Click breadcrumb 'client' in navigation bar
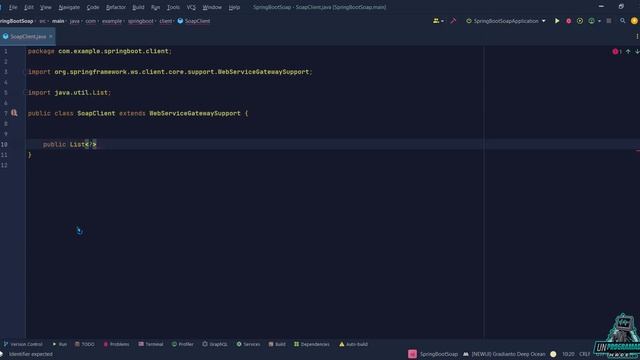Image resolution: width=640 pixels, height=360 pixels. [x=165, y=21]
